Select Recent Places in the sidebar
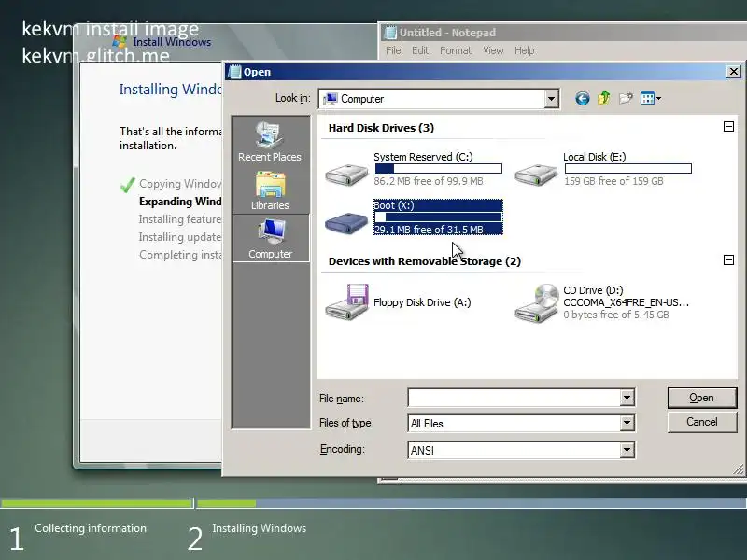747x560 pixels. click(x=270, y=142)
